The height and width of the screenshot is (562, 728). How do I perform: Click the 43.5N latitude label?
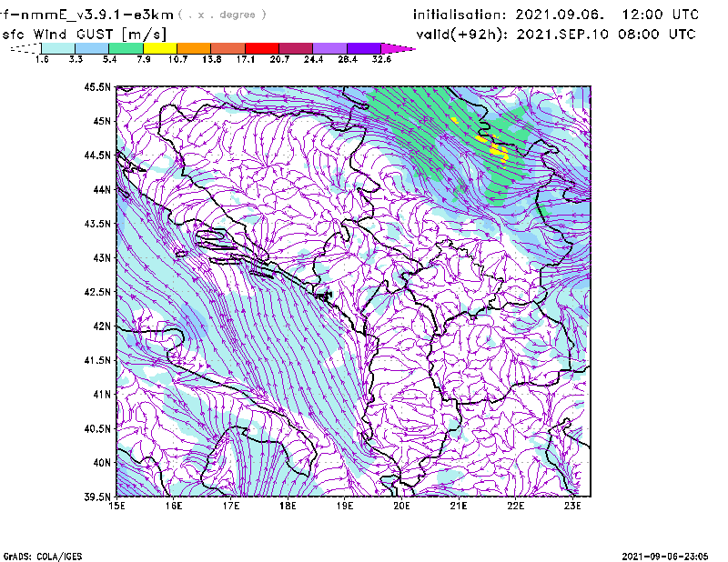click(x=97, y=224)
